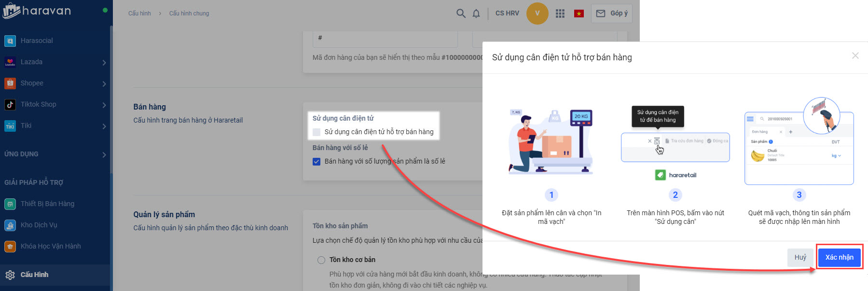This screenshot has width=868, height=291.
Task: Click the Khóa Học Vận Hành icon
Action: [10, 247]
